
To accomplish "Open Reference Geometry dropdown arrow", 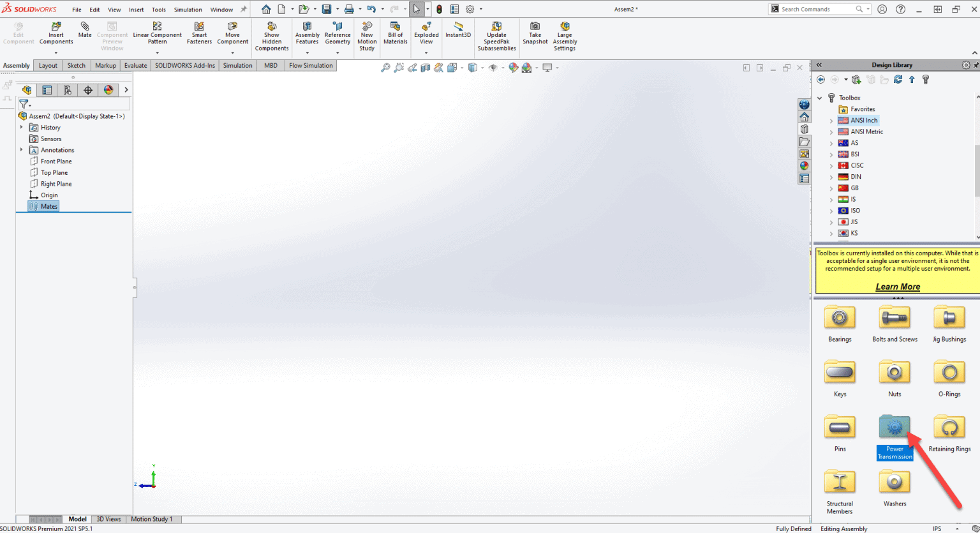I will (x=338, y=52).
